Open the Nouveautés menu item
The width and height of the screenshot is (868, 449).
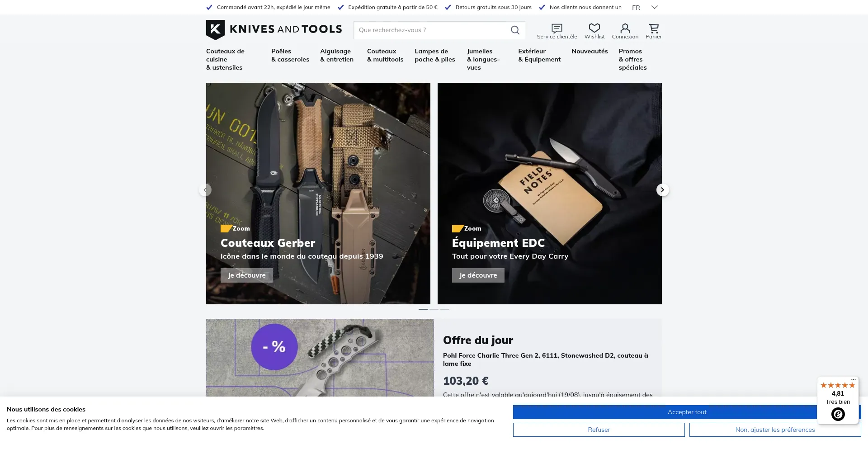point(590,51)
